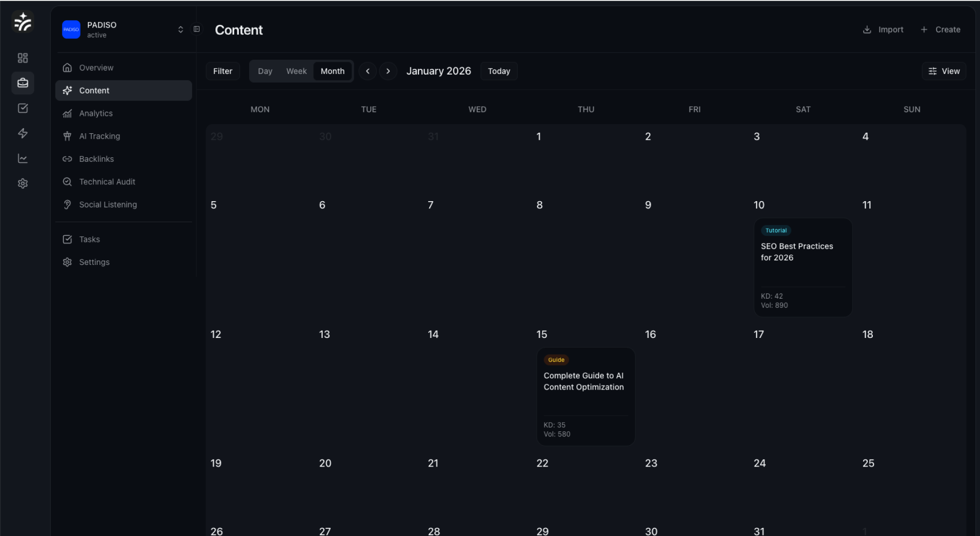The image size is (980, 536).
Task: Toggle the sidebar collapse icon next to PADISO
Action: (x=197, y=29)
